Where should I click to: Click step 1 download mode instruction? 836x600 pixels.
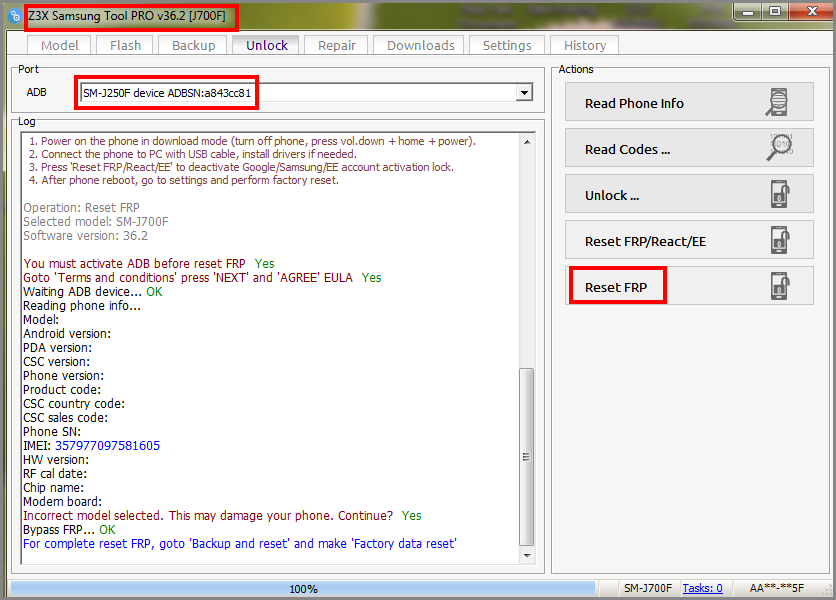tap(252, 141)
